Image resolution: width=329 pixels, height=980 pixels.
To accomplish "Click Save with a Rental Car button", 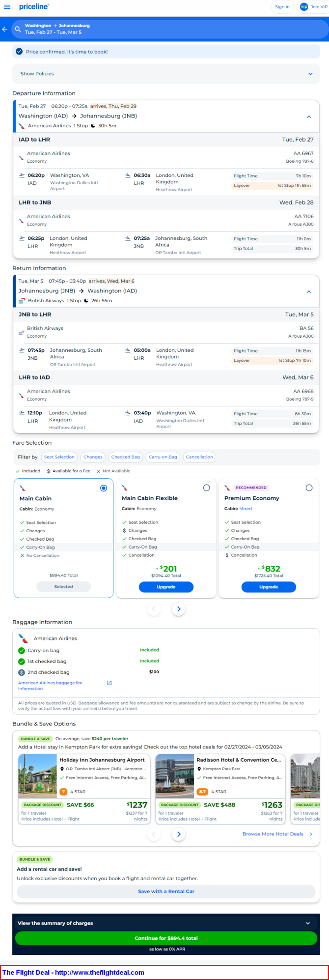I will click(x=166, y=892).
